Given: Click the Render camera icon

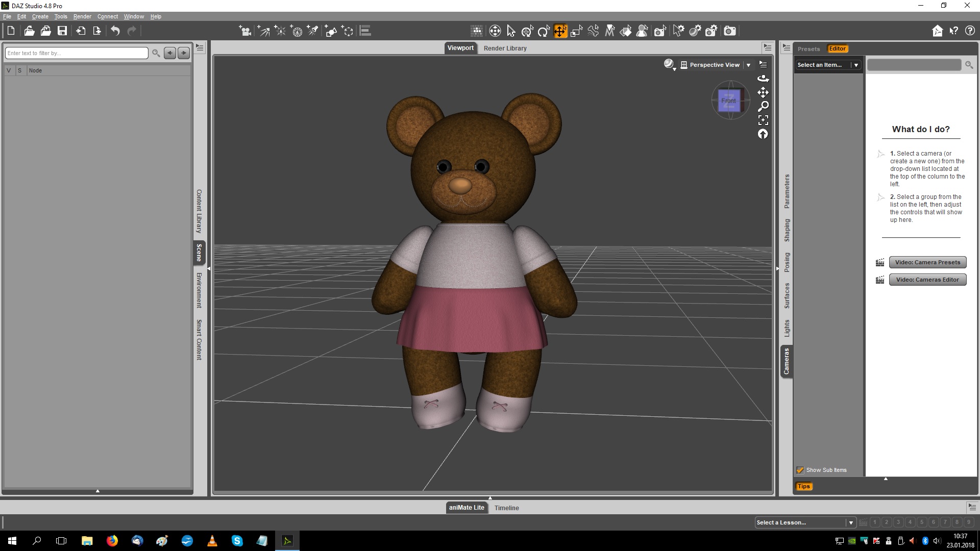Looking at the screenshot, I should 730,31.
